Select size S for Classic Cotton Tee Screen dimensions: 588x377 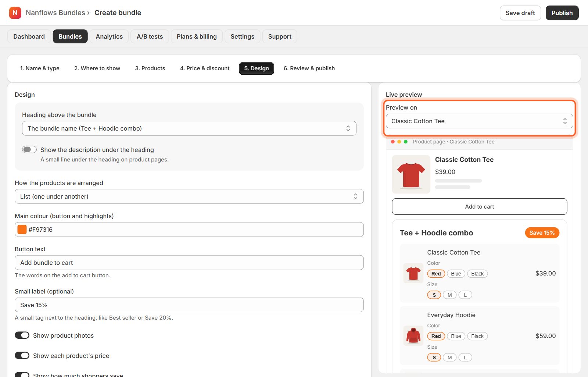[x=434, y=295]
